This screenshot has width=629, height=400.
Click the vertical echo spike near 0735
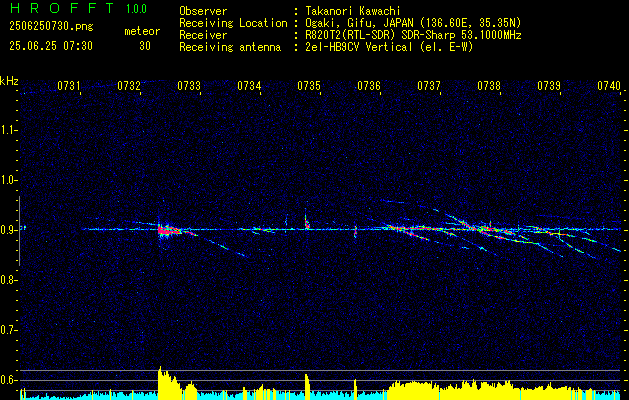pos(306,221)
